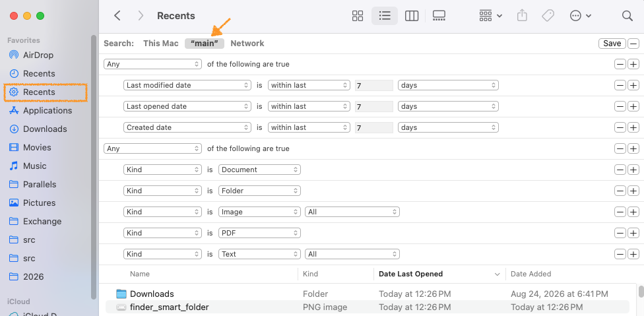Viewport: 644px width, 316px height.
Task: Remove search criteria with minus beside Save
Action: tap(633, 44)
